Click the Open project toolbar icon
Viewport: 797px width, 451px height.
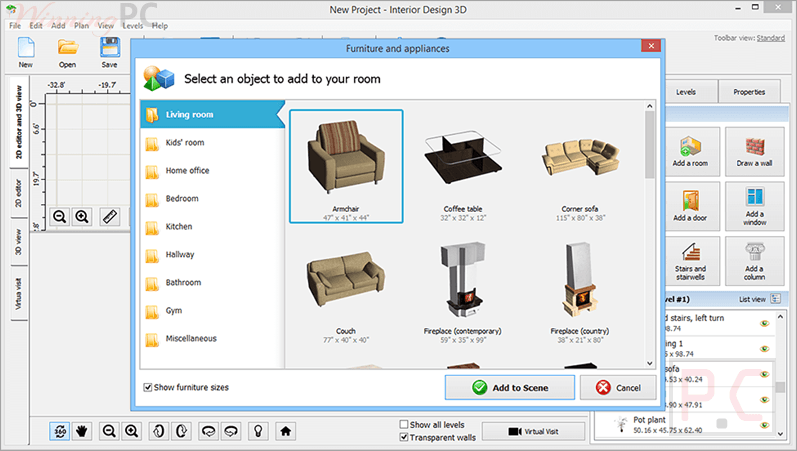pyautogui.click(x=67, y=48)
